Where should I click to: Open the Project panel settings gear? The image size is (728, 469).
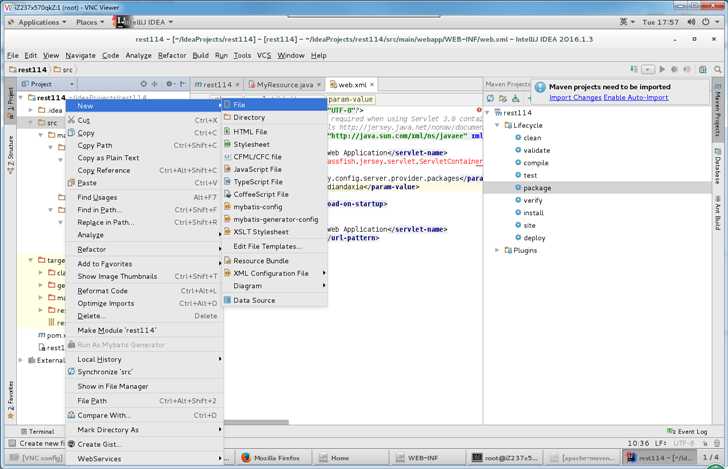click(x=170, y=84)
